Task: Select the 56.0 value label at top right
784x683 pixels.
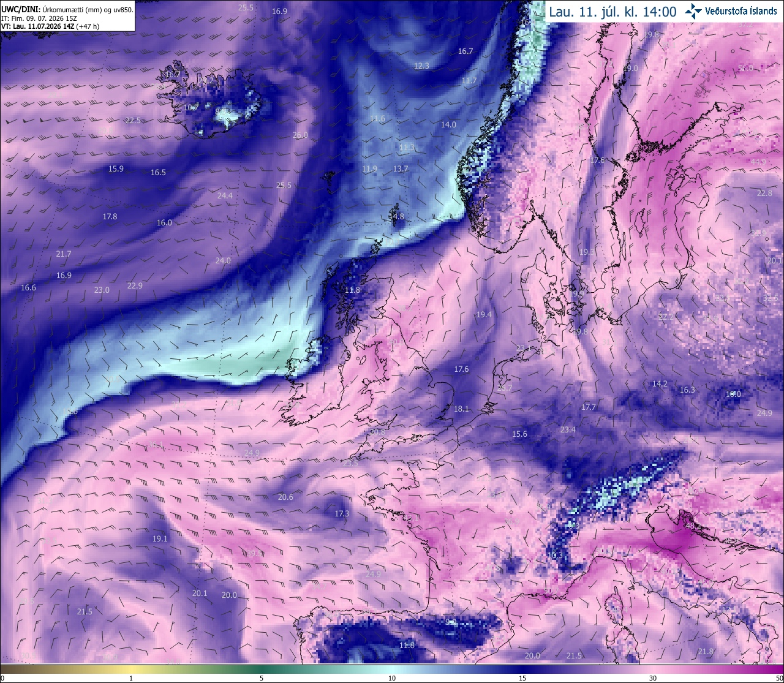Action: click(745, 68)
